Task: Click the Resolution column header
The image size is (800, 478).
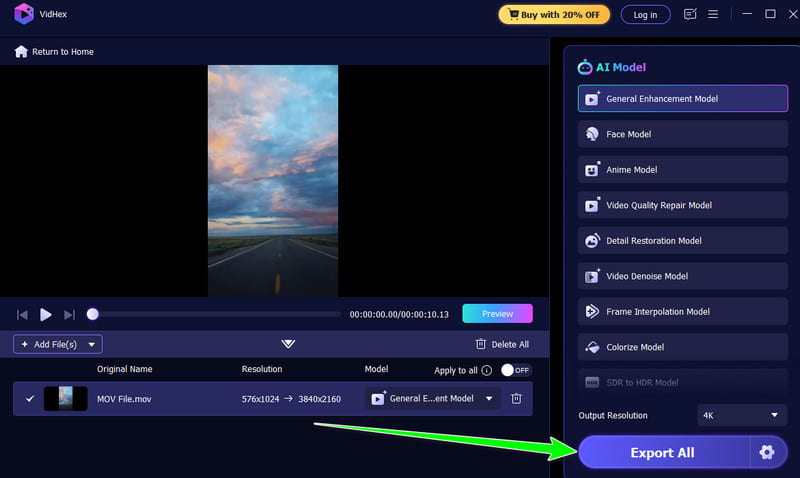Action: pyautogui.click(x=262, y=369)
